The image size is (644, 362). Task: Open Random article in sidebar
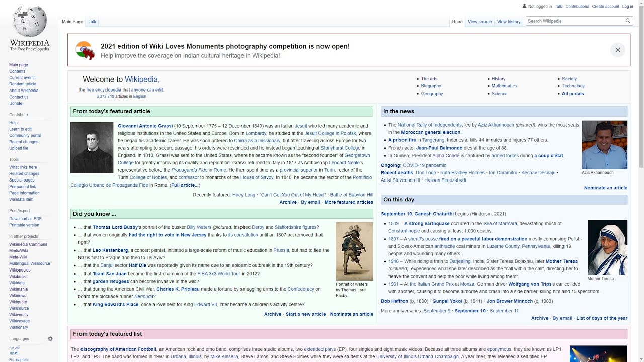(23, 84)
